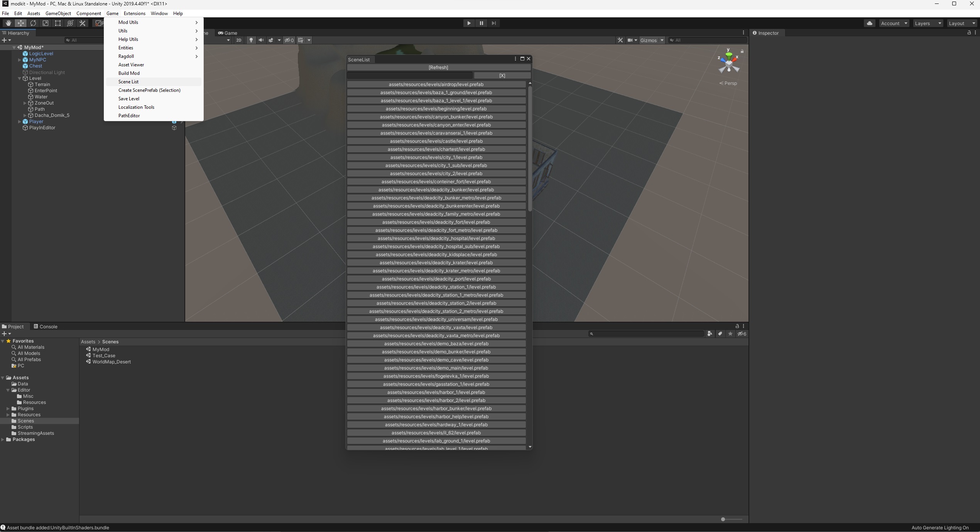Open cloud services icon
Screen dimensions: 980x532
(x=870, y=23)
